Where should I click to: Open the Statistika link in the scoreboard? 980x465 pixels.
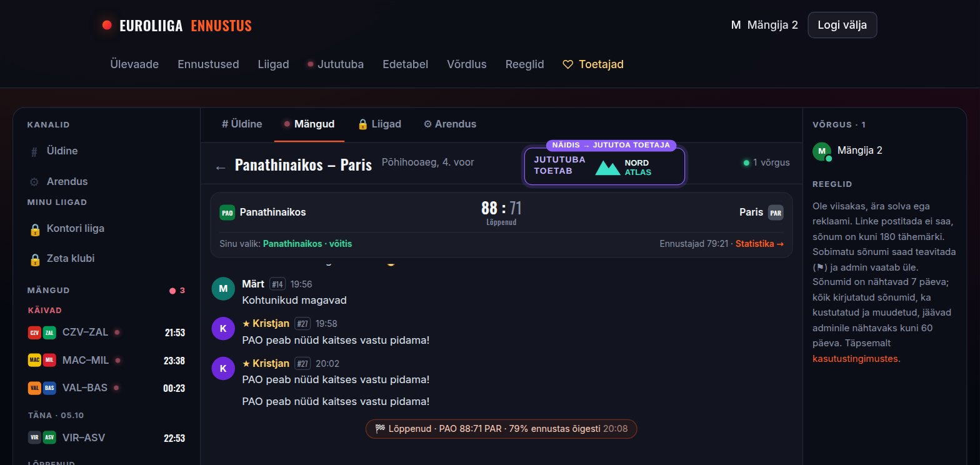[759, 244]
